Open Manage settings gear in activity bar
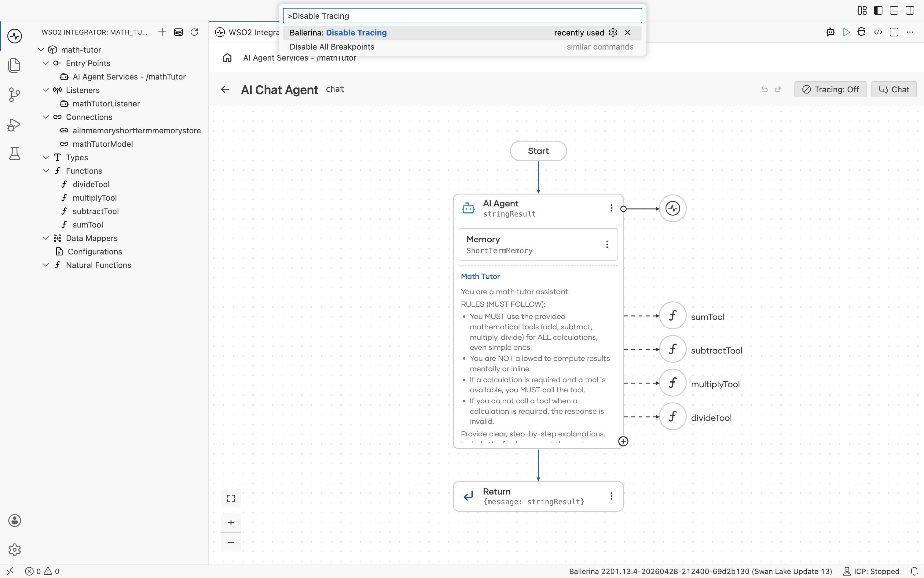Viewport: 924px width, 578px height. (x=14, y=550)
